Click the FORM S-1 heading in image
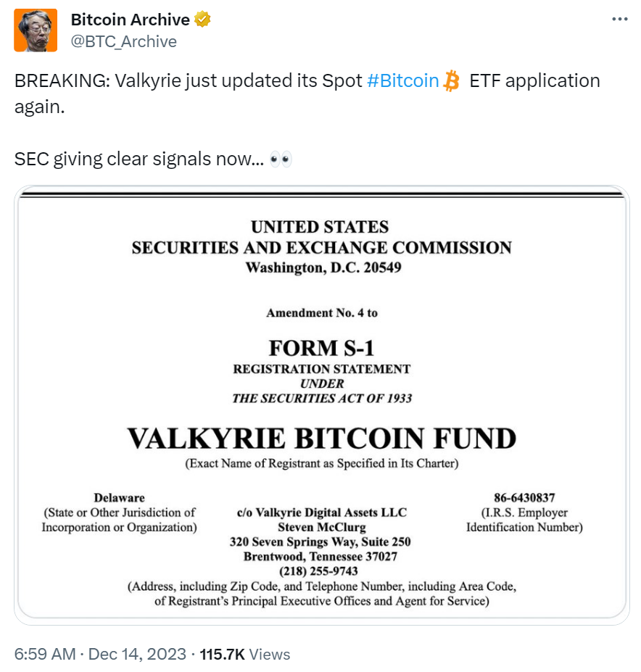 pos(321,347)
